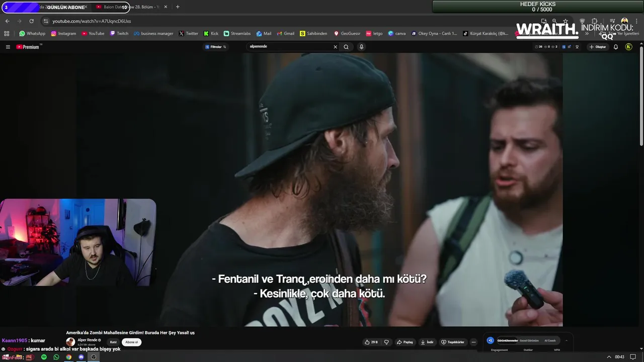The height and width of the screenshot is (362, 644).
Task: Reload the YouTube page
Action: [31, 21]
